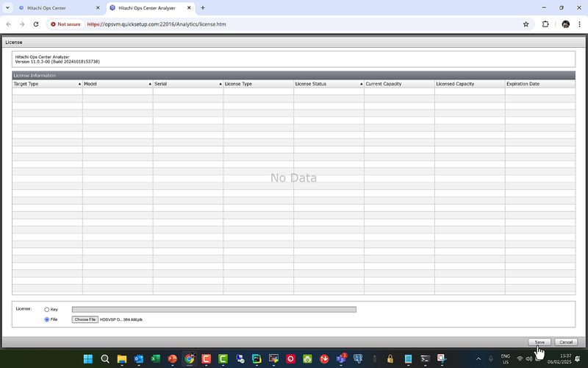This screenshot has height=368, width=588.
Task: Open the padlock app in the taskbar
Action: point(390,359)
